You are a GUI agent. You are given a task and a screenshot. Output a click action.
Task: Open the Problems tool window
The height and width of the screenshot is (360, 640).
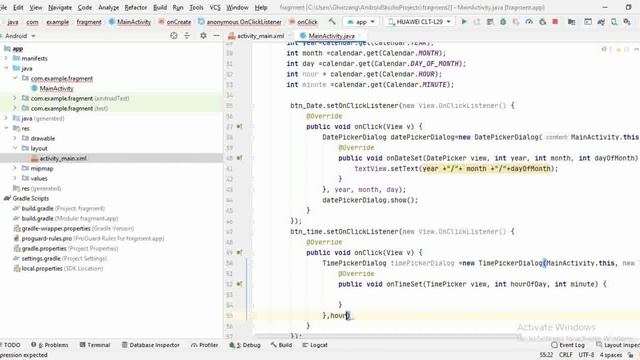click(49, 345)
